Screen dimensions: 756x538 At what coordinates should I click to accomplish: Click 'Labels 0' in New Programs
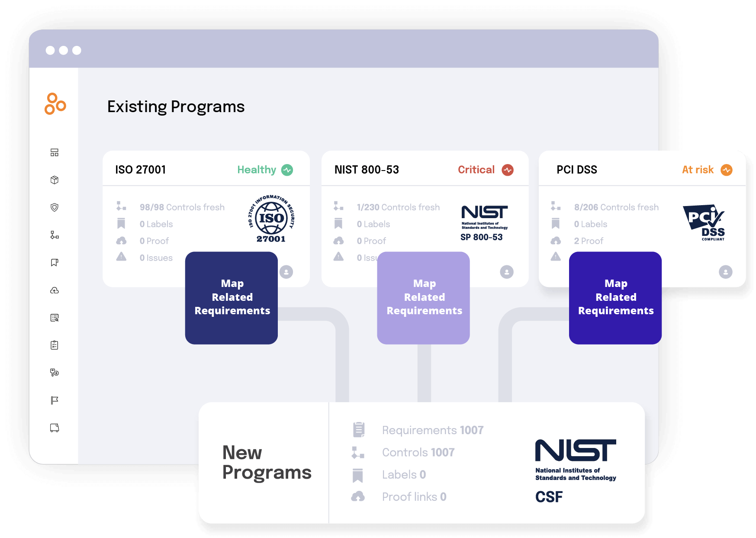404,475
